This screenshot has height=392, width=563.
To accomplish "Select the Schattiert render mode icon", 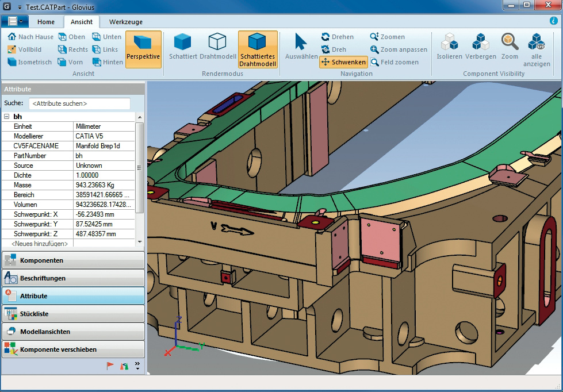I will 183,45.
